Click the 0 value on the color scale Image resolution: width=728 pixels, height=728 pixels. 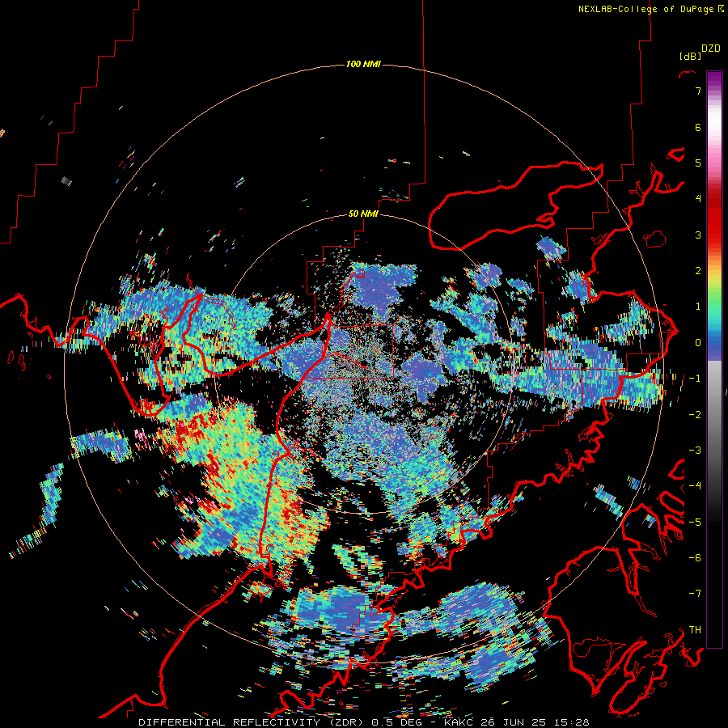pyautogui.click(x=698, y=343)
